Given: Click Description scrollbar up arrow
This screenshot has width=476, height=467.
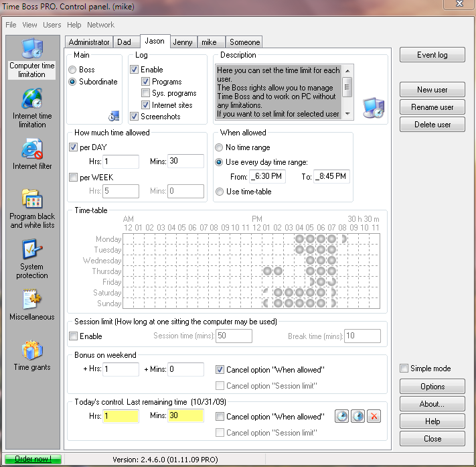Looking at the screenshot, I should [347, 71].
